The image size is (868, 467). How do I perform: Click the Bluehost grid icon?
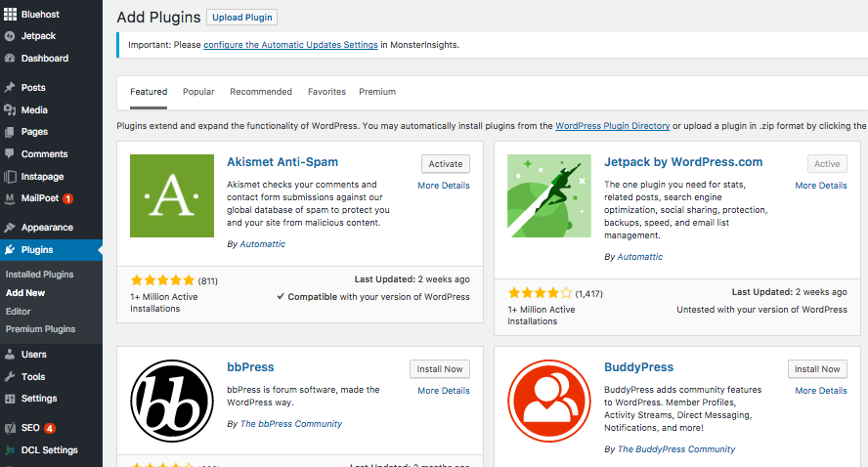(x=10, y=14)
